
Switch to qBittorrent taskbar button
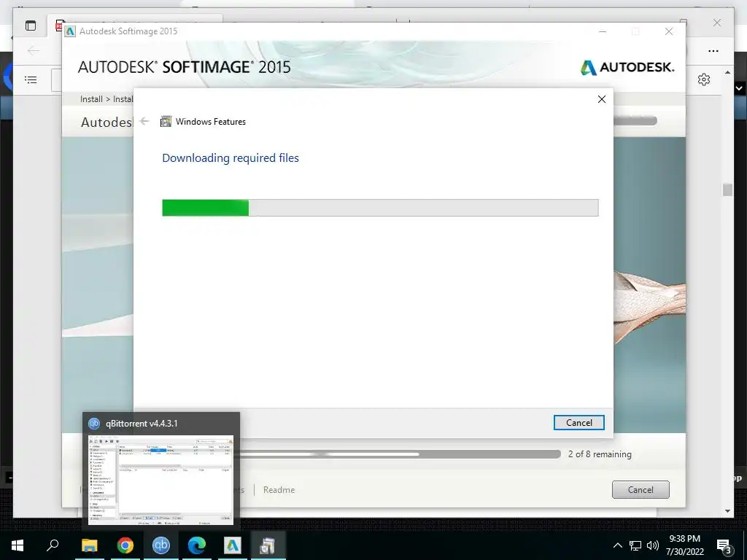[x=161, y=545]
